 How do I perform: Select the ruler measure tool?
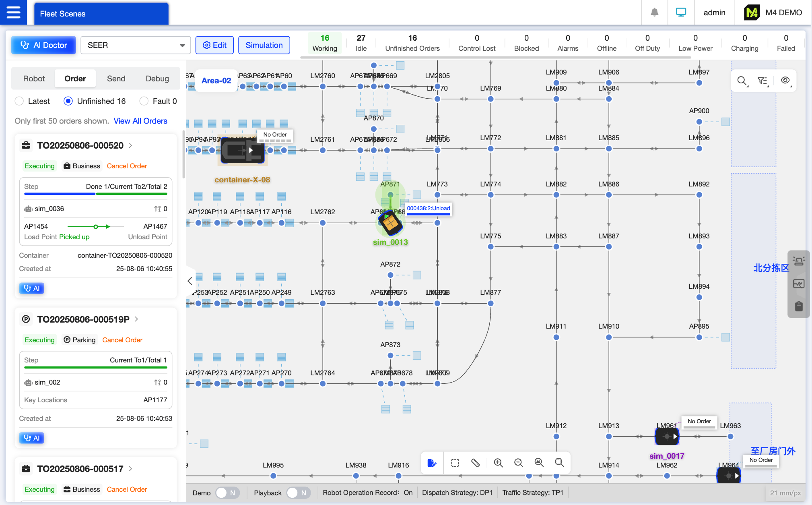tap(475, 463)
